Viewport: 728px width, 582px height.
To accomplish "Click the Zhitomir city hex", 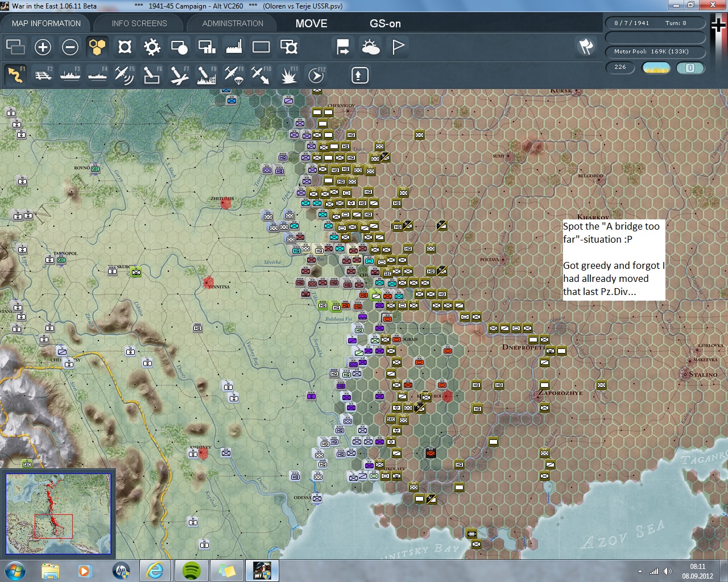I will pyautogui.click(x=225, y=203).
